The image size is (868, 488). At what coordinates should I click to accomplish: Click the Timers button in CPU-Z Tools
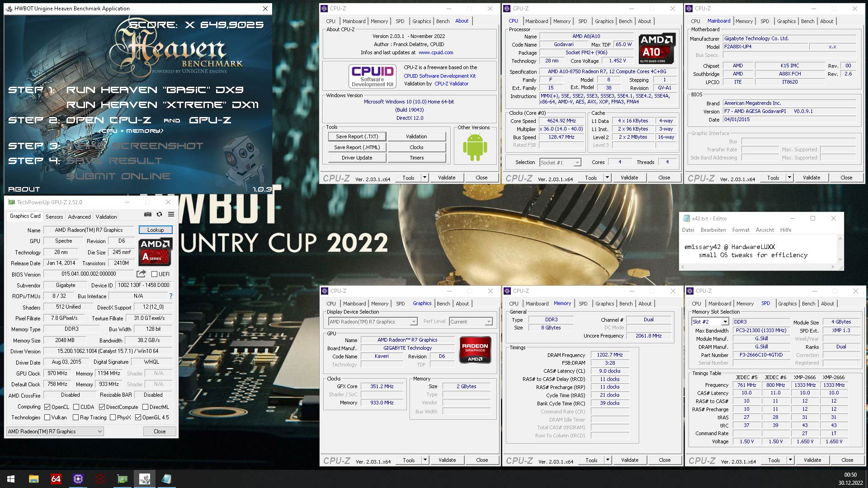416,158
